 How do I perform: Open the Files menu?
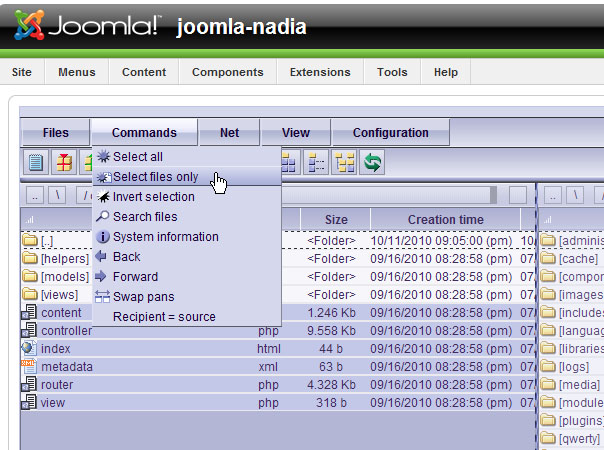coord(55,133)
